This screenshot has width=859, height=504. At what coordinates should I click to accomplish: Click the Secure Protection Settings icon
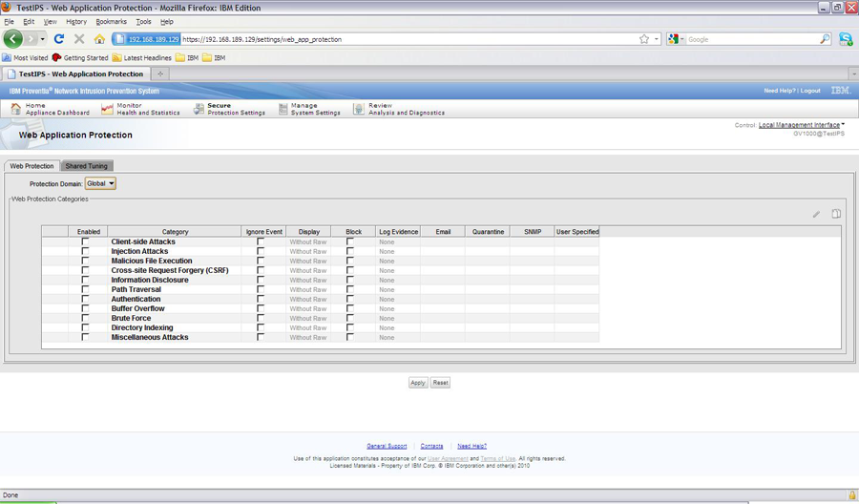199,109
